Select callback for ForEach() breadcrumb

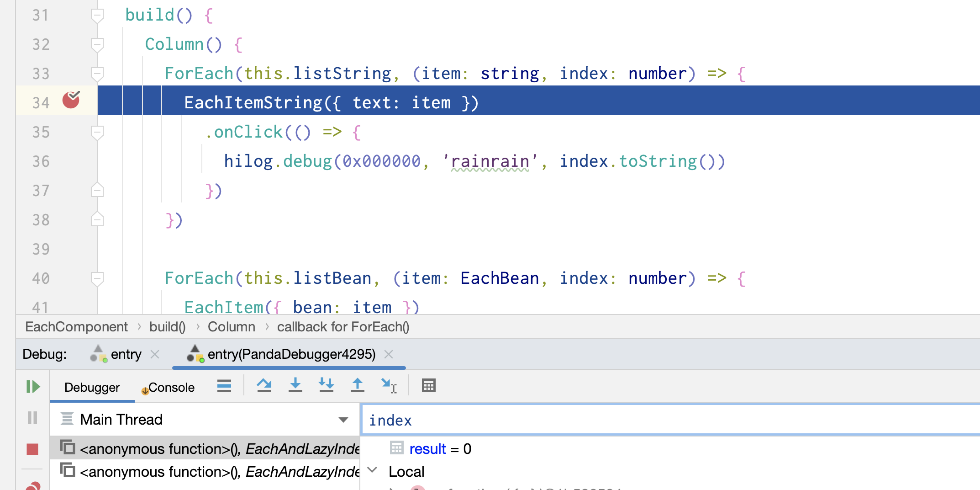pyautogui.click(x=343, y=327)
